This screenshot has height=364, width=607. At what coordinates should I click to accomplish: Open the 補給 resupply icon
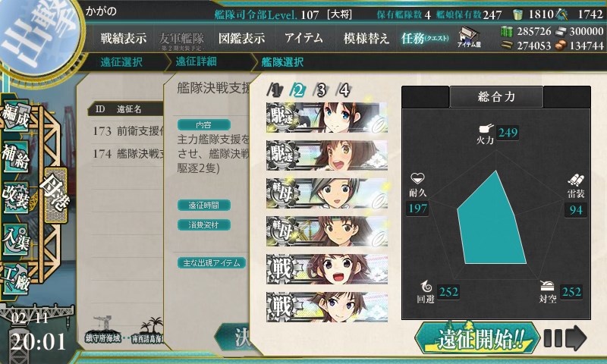15,156
